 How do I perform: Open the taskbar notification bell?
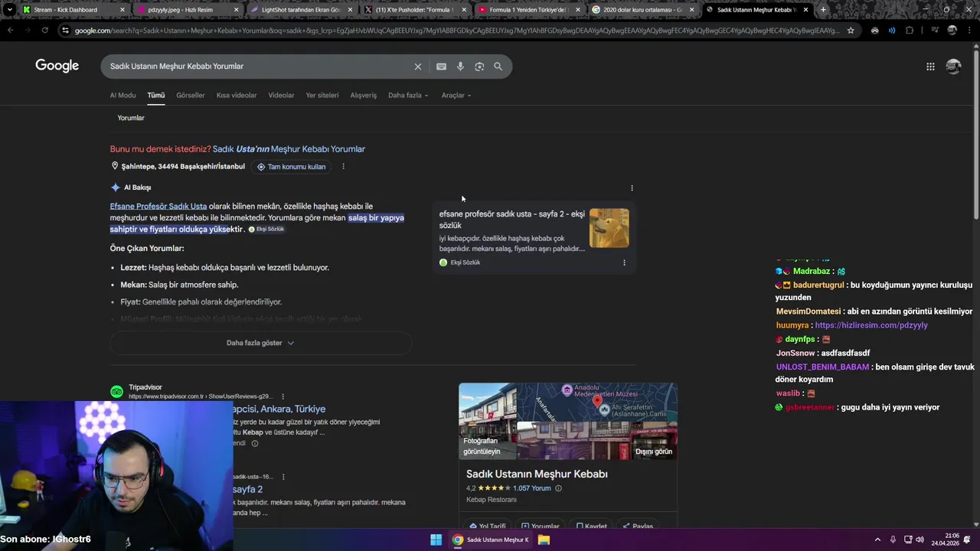[x=967, y=540]
